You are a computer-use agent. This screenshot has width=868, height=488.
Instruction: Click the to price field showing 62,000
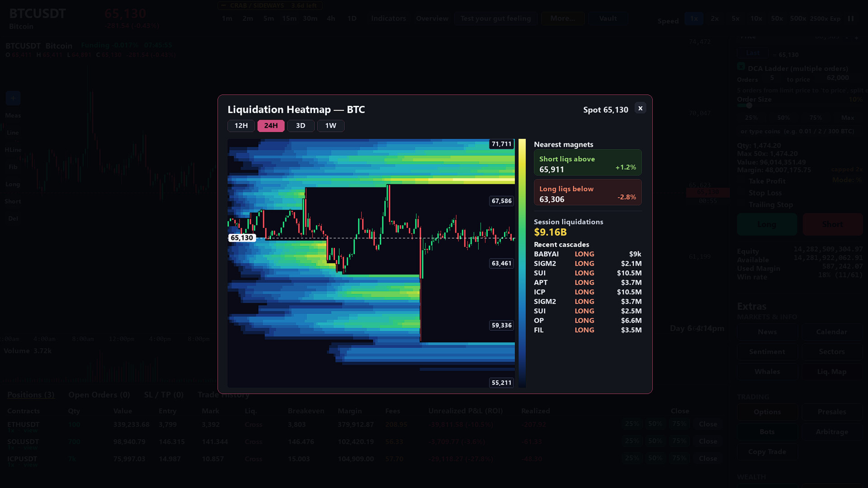(837, 78)
